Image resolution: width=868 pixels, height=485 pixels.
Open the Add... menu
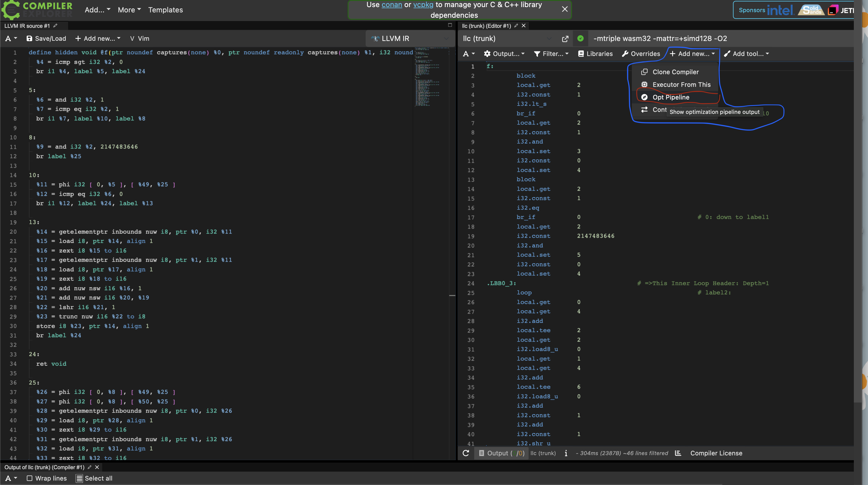tap(97, 10)
